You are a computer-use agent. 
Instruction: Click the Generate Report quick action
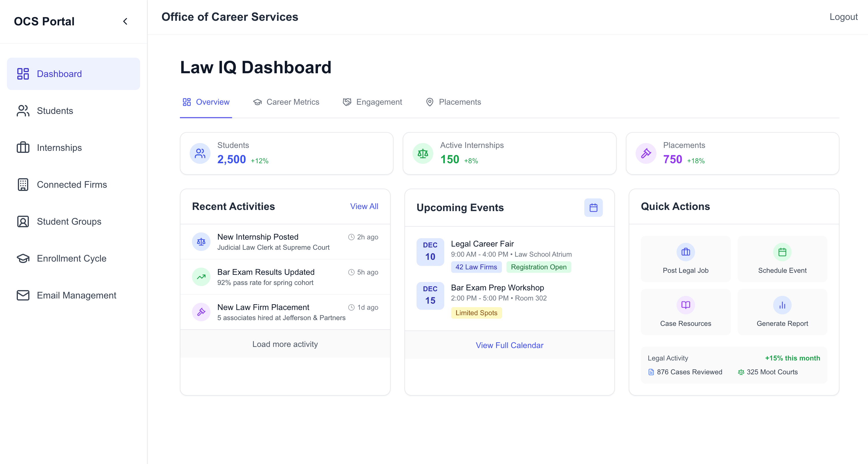coord(782,312)
